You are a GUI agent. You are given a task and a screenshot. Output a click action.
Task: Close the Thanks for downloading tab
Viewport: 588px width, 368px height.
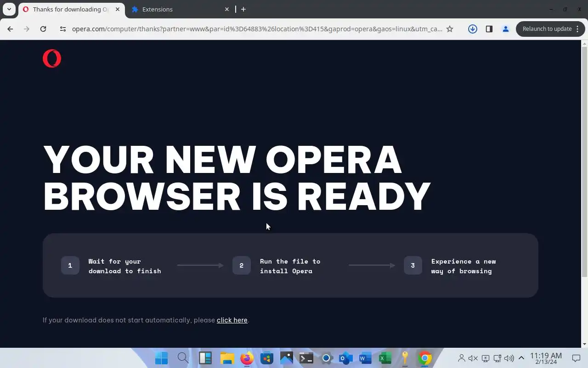coord(117,9)
